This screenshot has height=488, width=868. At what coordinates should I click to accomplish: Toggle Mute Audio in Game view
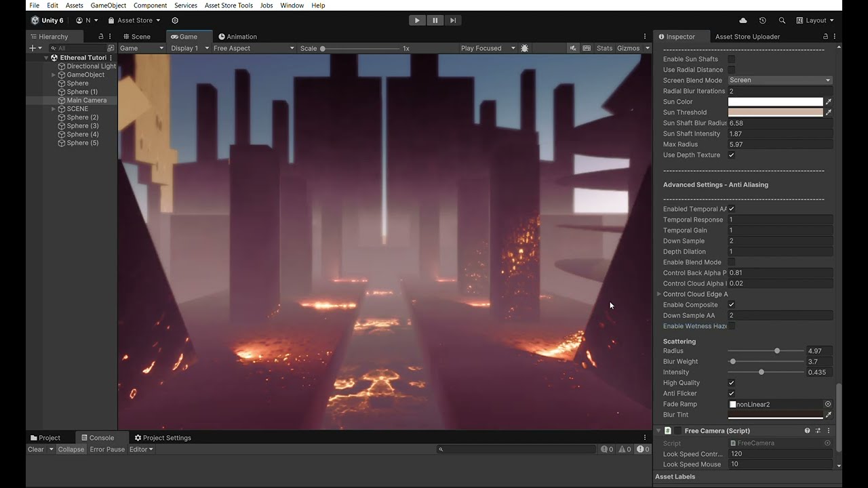click(x=573, y=48)
